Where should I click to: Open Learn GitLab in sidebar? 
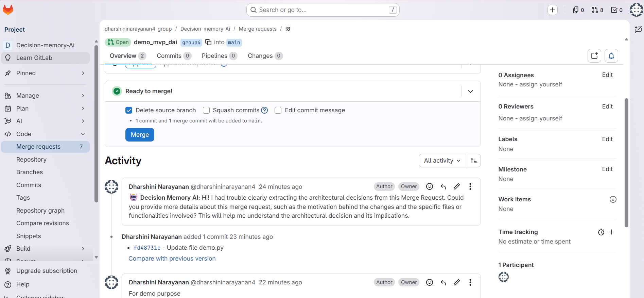coord(45,58)
